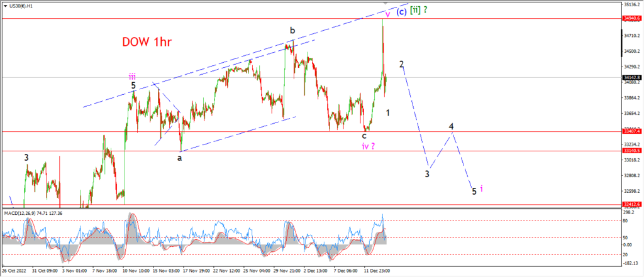Select the wave 'a' low label
This screenshot has width=644, height=277.
pyautogui.click(x=179, y=158)
